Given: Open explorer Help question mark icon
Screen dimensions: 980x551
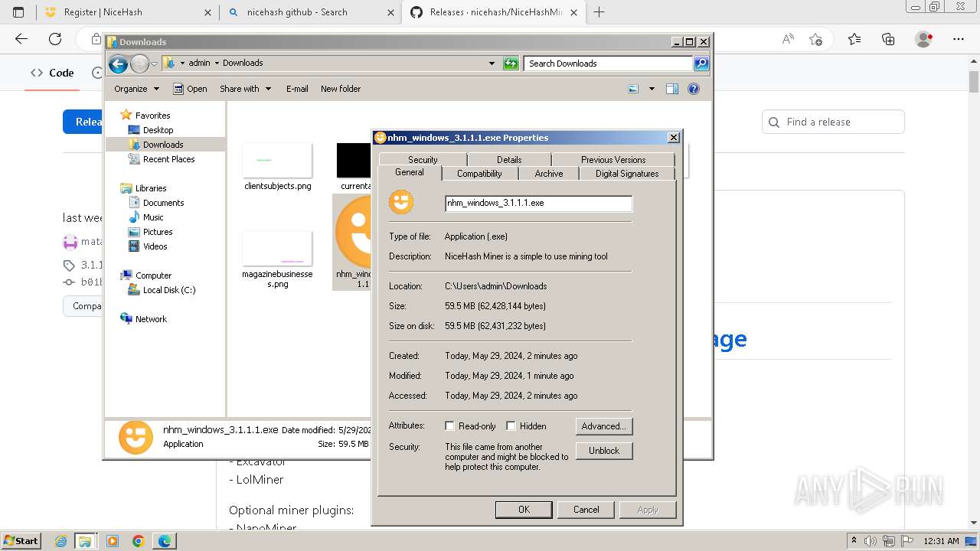Looking at the screenshot, I should (694, 89).
